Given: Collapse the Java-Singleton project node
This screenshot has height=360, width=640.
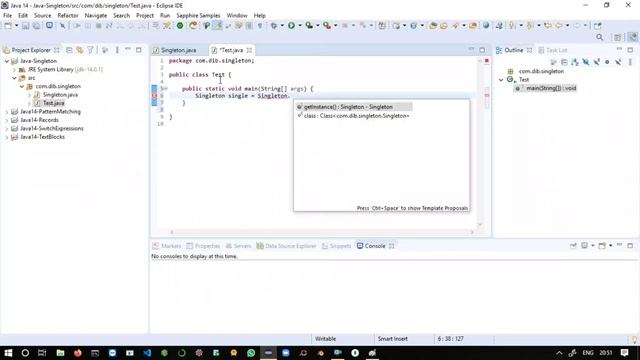Looking at the screenshot, I should (x=7, y=61).
